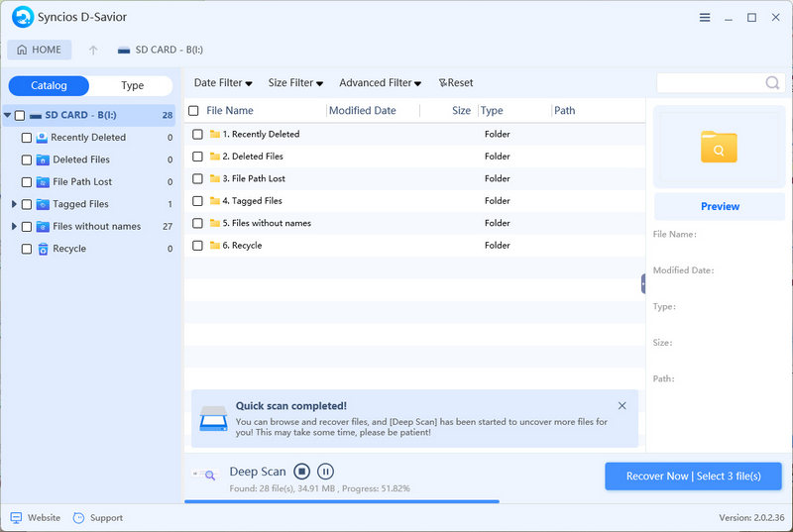Check the Tagged Files sidebar checkbox
Viewport: 793px width, 532px height.
tap(27, 205)
